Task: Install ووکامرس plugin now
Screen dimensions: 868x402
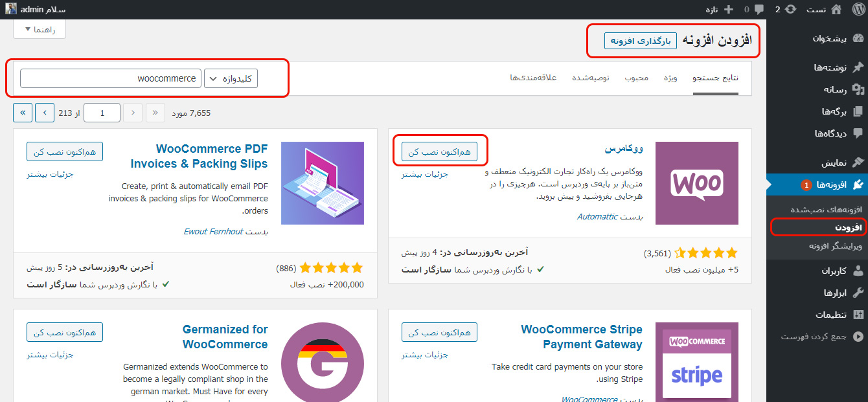Action: [x=440, y=151]
